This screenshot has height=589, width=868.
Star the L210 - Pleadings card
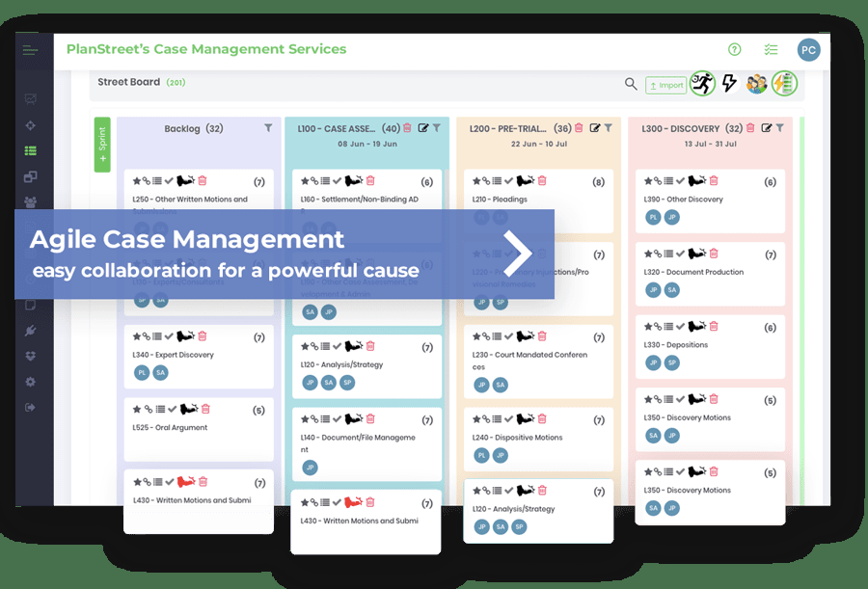tap(476, 180)
